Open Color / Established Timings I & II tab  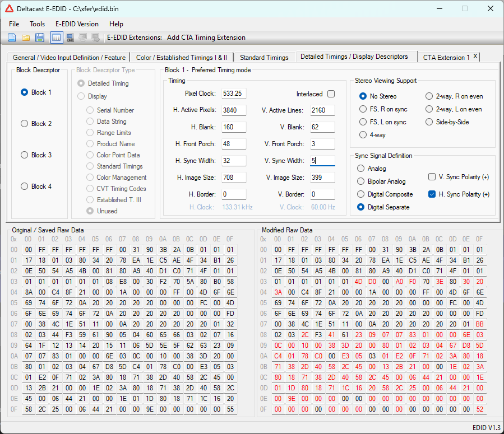click(182, 57)
